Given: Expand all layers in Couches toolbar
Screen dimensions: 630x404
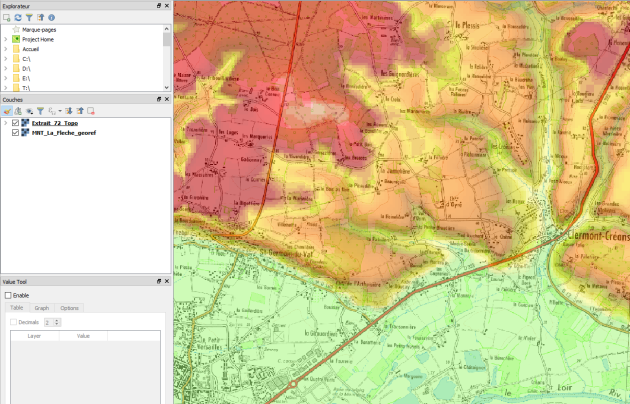Looking at the screenshot, I should 69,111.
